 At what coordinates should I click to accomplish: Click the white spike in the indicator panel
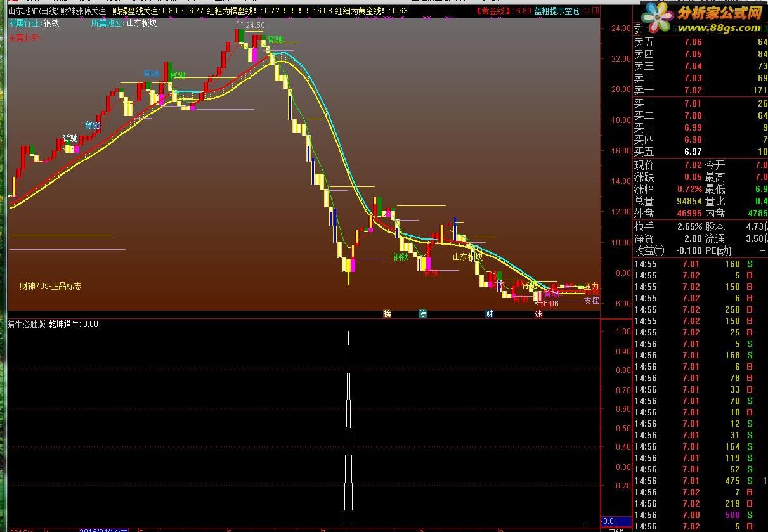[348, 428]
